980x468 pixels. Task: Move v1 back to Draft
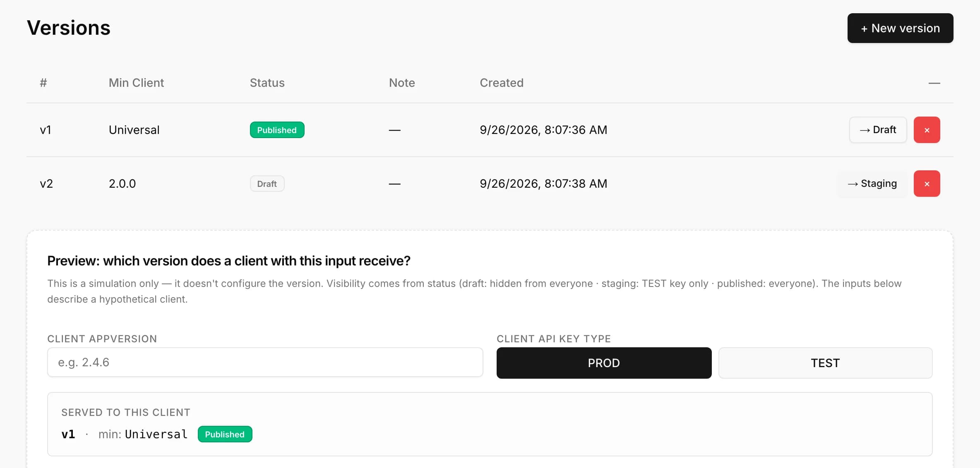pos(878,130)
